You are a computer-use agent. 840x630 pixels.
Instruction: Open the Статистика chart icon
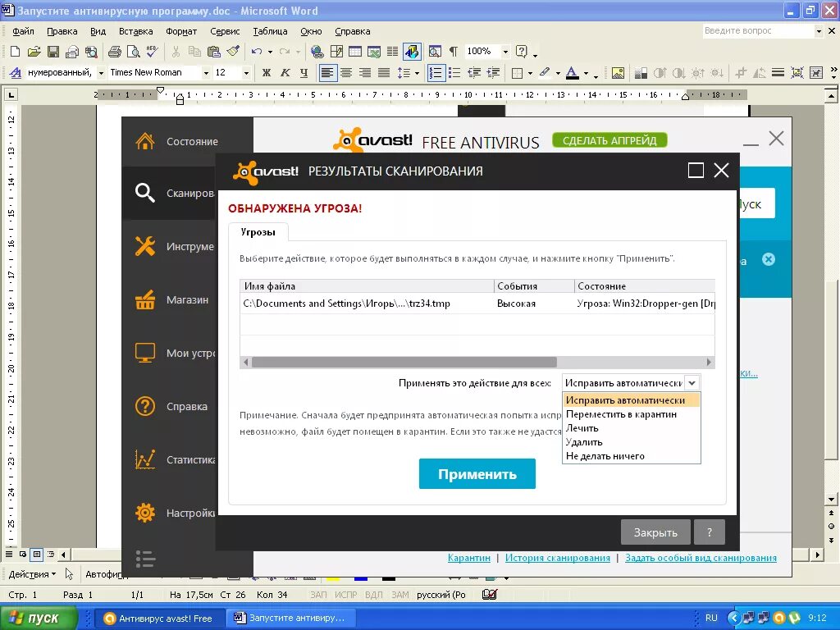(145, 459)
